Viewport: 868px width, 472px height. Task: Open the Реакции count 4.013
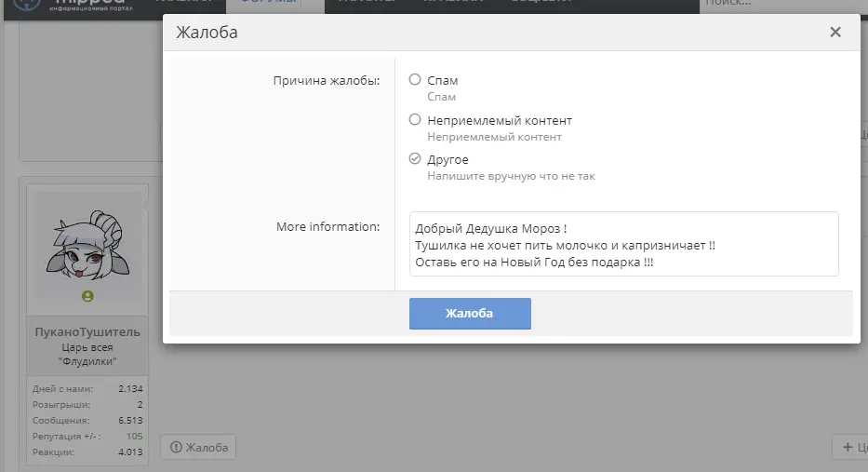point(130,452)
